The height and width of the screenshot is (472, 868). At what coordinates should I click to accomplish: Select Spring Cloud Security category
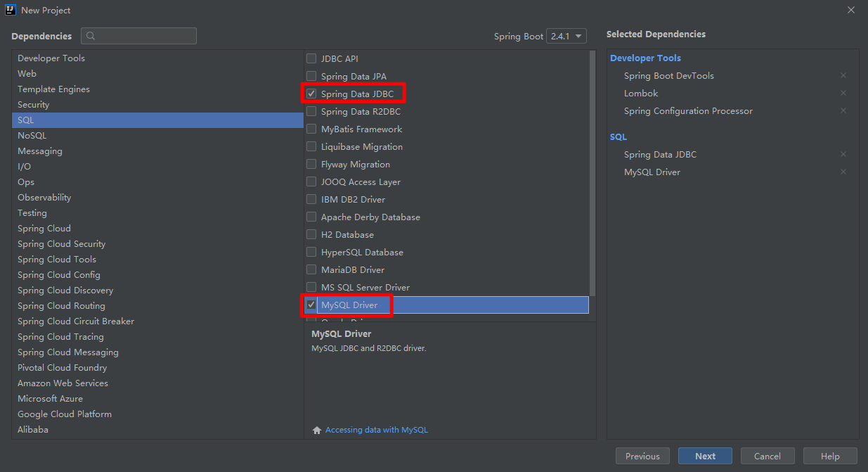(x=157, y=243)
